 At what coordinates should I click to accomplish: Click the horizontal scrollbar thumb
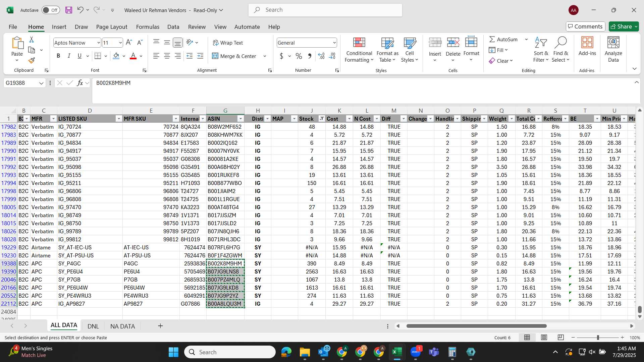point(476,326)
